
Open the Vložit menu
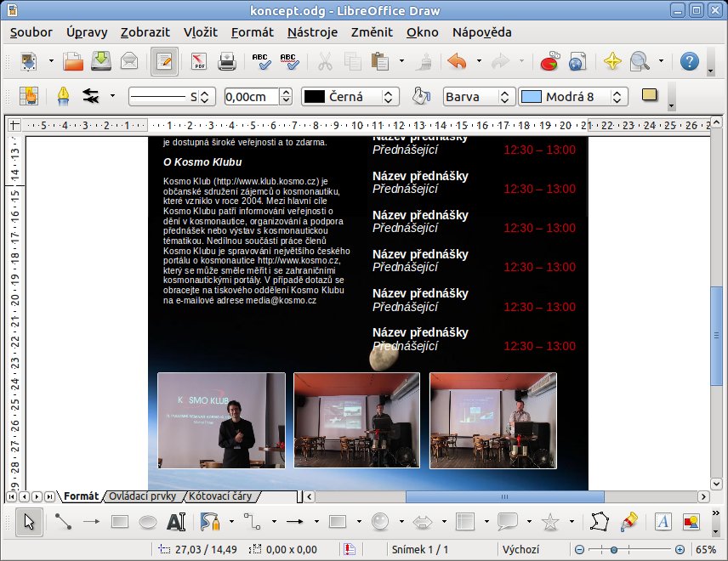point(201,32)
